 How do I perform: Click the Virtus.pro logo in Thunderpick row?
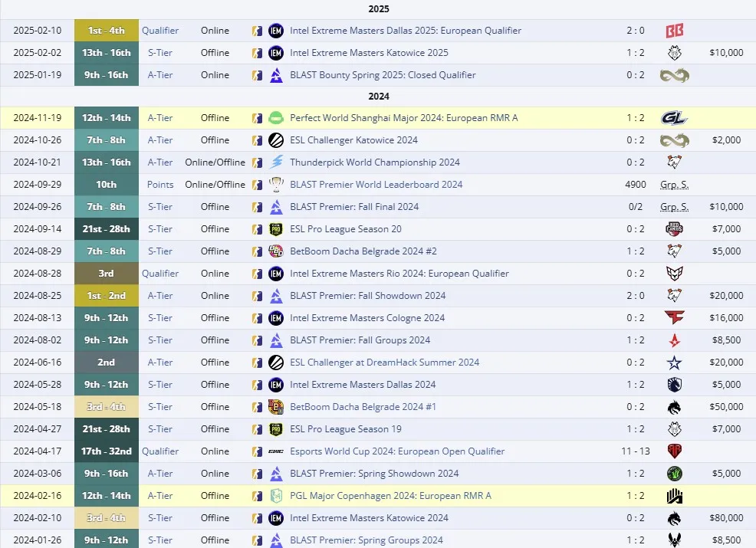tap(675, 162)
